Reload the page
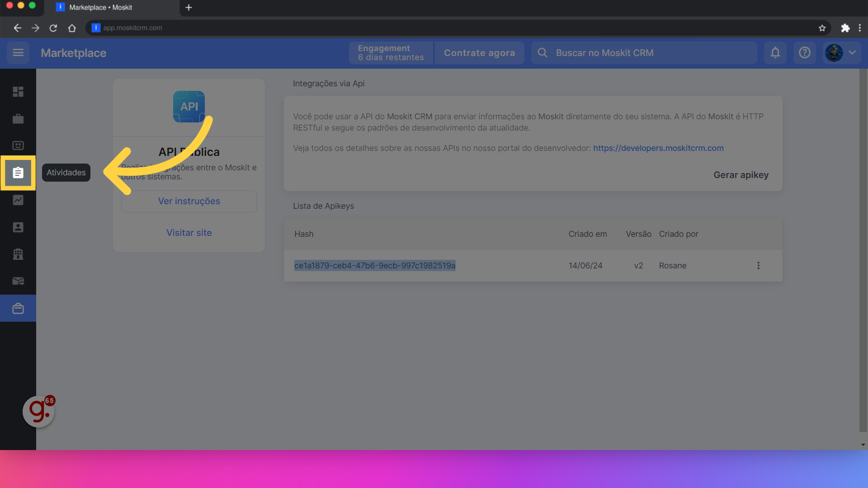 [53, 28]
